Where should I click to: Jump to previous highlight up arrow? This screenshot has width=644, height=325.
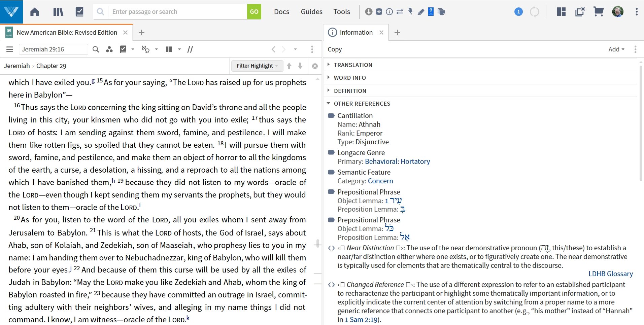tap(289, 66)
